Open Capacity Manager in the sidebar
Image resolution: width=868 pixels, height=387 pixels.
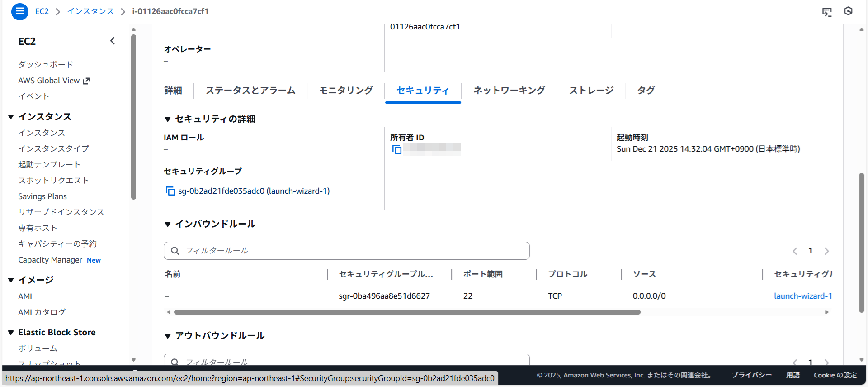(50, 260)
